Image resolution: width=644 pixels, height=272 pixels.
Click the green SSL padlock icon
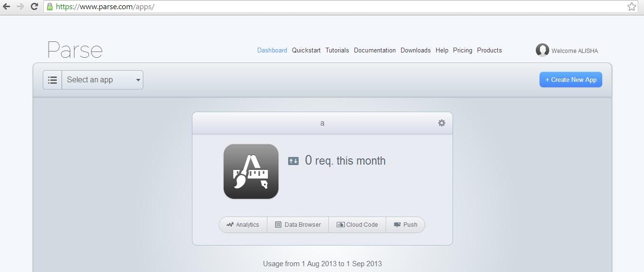pyautogui.click(x=50, y=7)
